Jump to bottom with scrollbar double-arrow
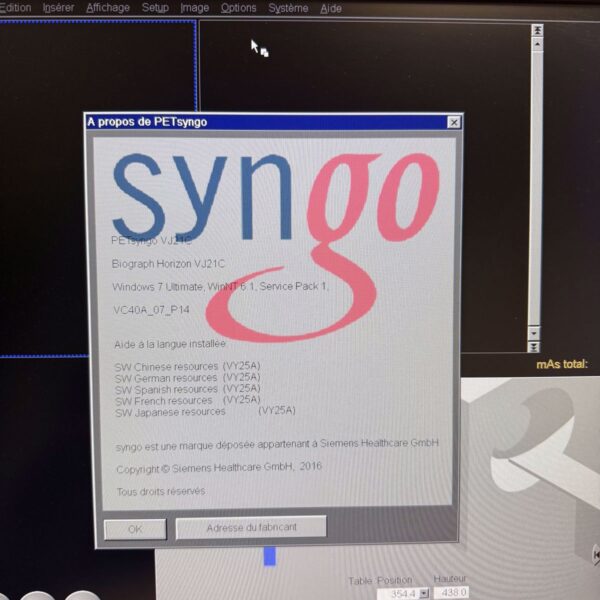 tap(533, 347)
